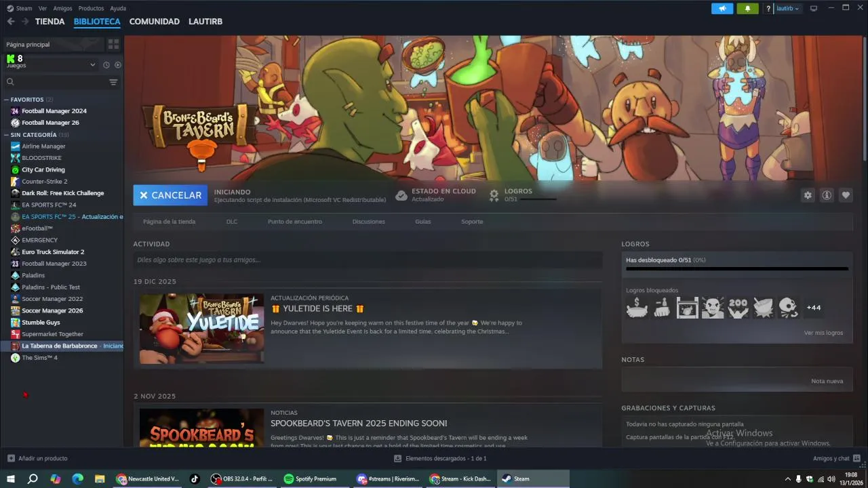Open game settings gear icon
868x488 pixels.
808,195
